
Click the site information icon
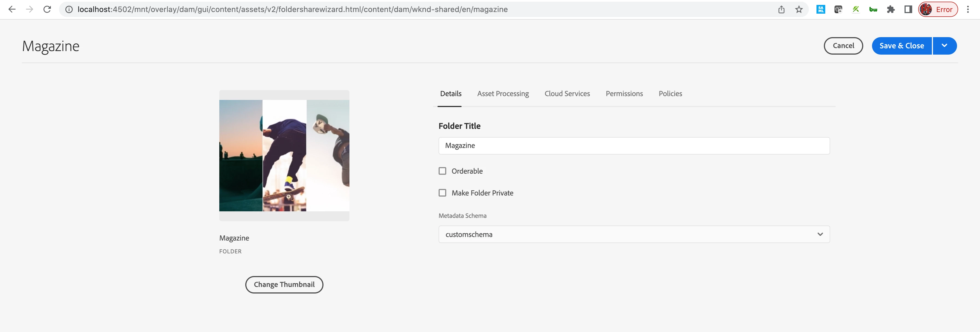(x=69, y=10)
